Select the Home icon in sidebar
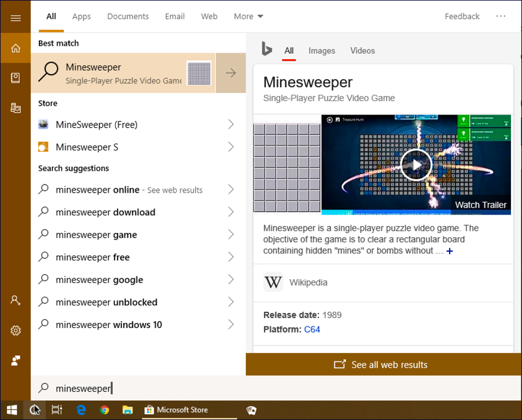Image resolution: width=522 pixels, height=420 pixels. pyautogui.click(x=16, y=48)
